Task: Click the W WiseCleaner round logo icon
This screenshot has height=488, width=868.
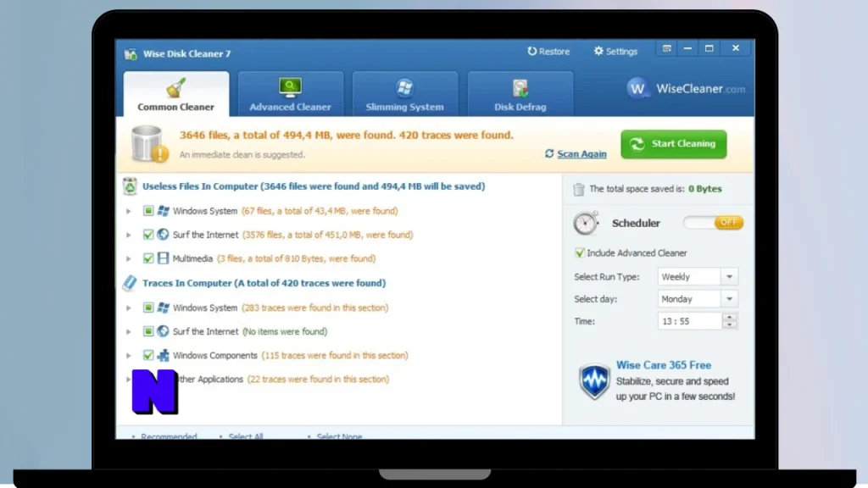Action: pos(637,88)
